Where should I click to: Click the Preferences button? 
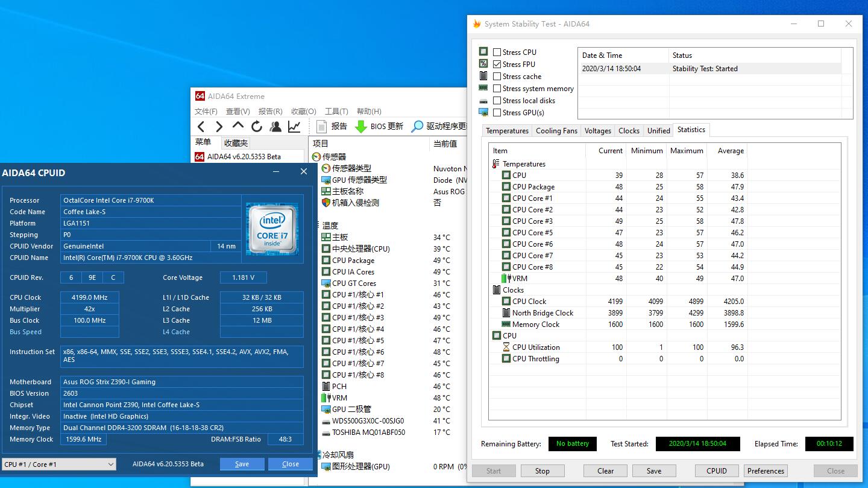pos(766,471)
